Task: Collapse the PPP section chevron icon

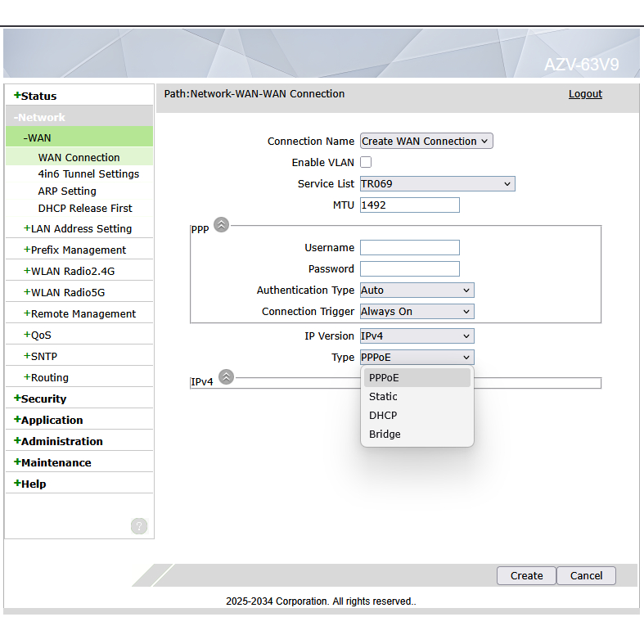Action: click(221, 225)
